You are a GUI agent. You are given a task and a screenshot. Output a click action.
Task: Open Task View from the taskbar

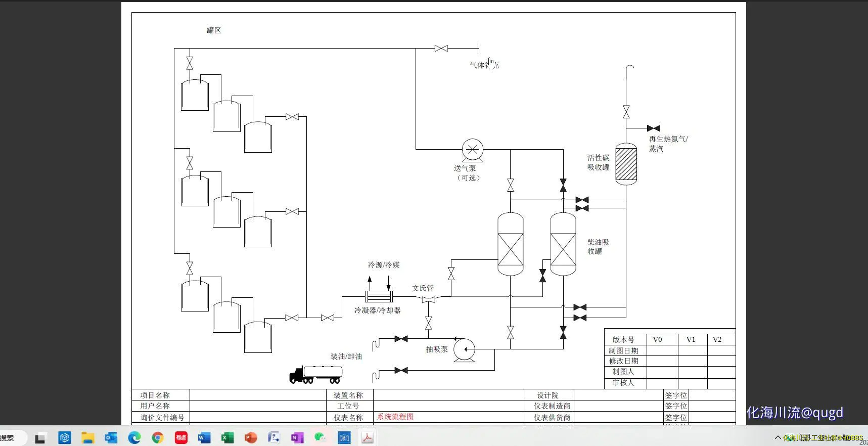point(40,438)
